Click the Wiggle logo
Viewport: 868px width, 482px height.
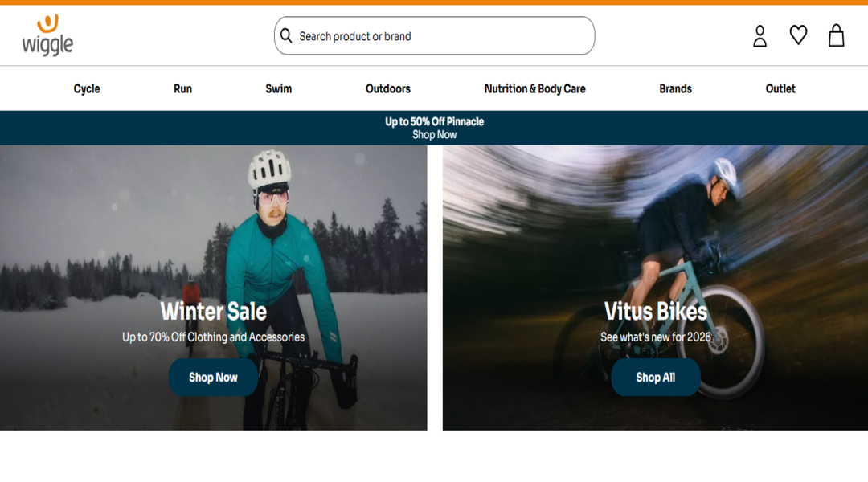click(47, 35)
